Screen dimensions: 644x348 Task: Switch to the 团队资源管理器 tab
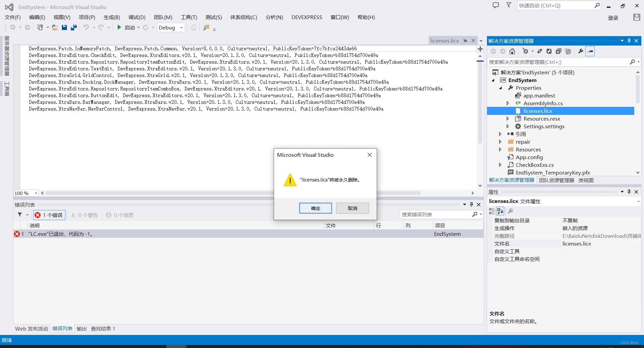pos(556,180)
